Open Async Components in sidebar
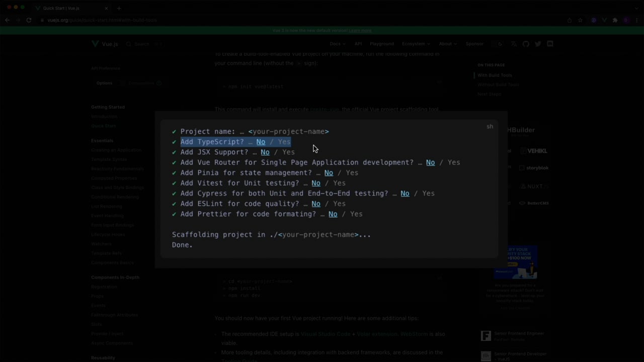 point(112,343)
